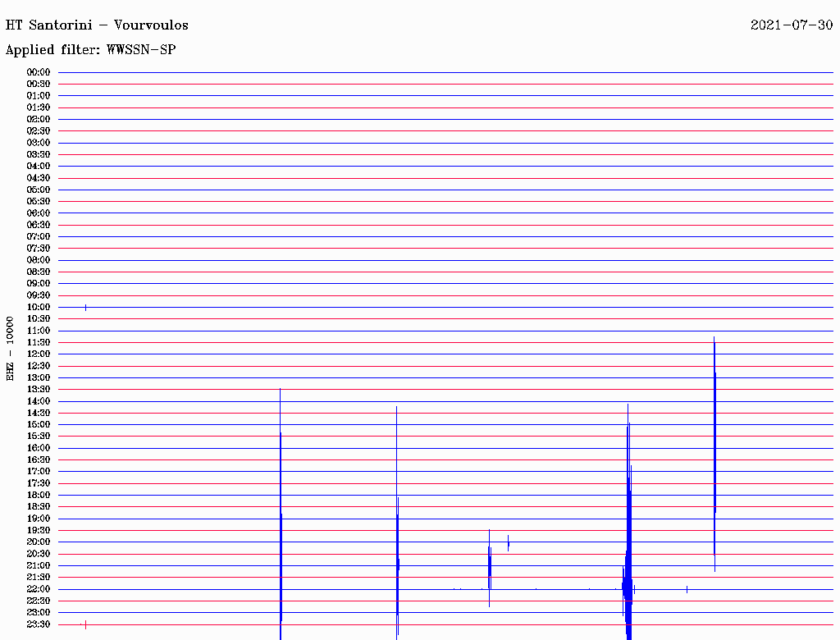840x640 pixels.
Task: Click the 21:00 time label
Action: click(x=39, y=565)
